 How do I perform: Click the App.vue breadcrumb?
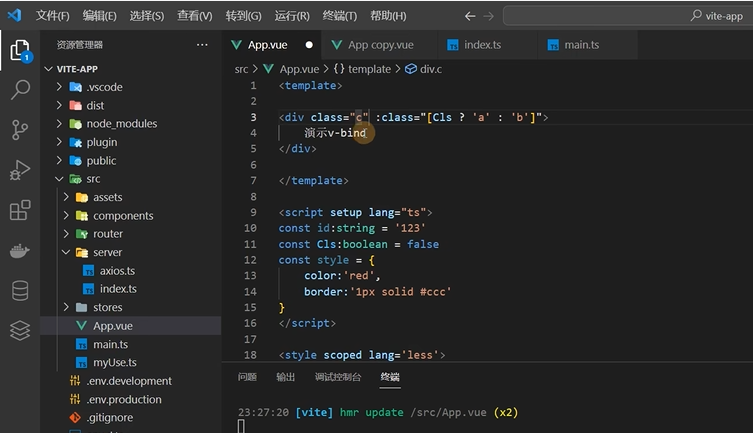pos(299,69)
